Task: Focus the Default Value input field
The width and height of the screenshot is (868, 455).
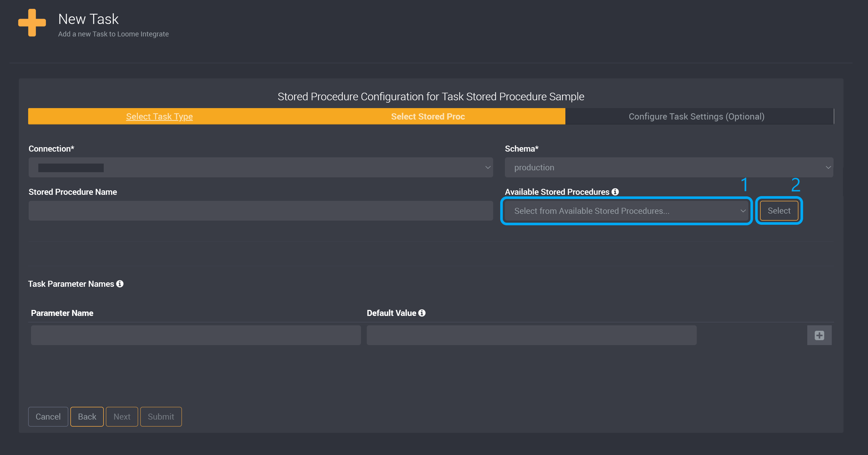Action: click(x=531, y=335)
